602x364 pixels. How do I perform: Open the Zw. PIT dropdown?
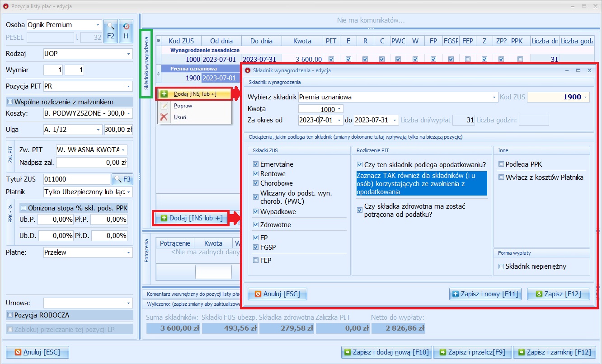pos(124,150)
